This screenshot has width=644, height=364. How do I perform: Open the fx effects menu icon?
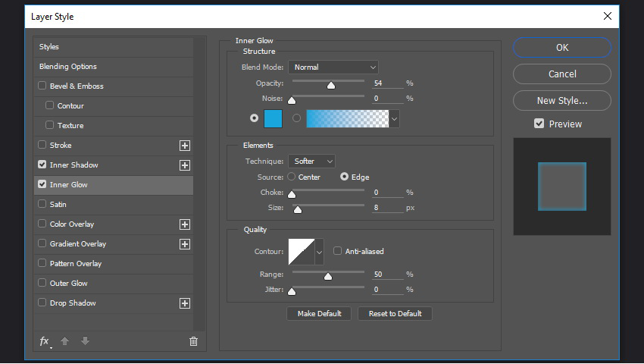coord(45,341)
